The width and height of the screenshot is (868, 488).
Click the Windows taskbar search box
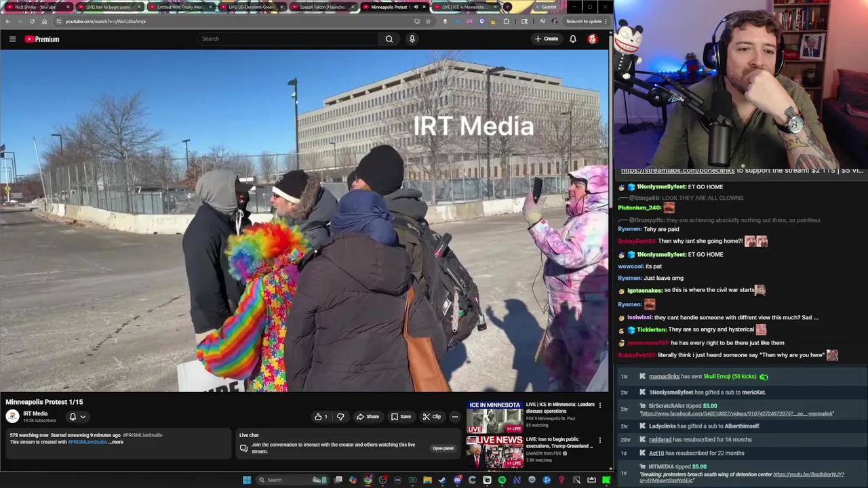292,480
